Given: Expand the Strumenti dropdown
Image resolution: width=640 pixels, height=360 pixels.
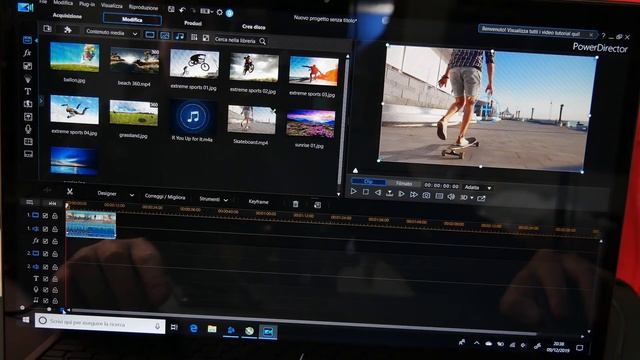Looking at the screenshot, I should click(x=226, y=200).
